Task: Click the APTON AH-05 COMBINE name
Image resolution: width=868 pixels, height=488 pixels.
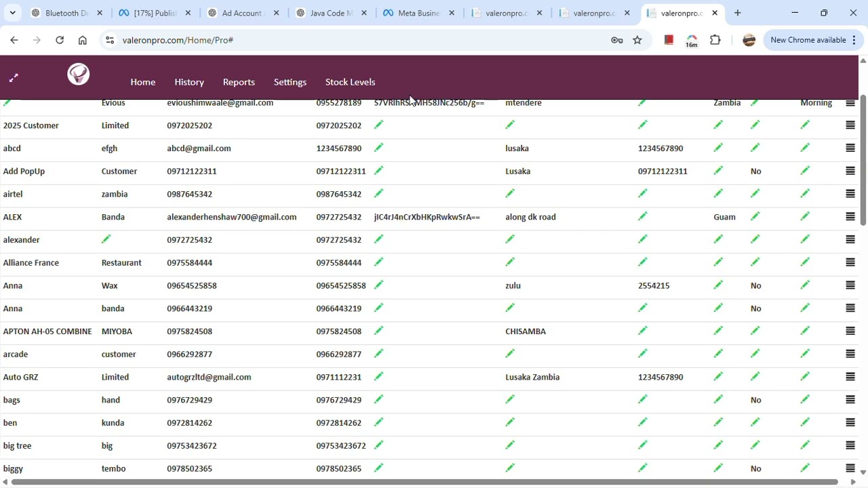Action: [x=47, y=331]
